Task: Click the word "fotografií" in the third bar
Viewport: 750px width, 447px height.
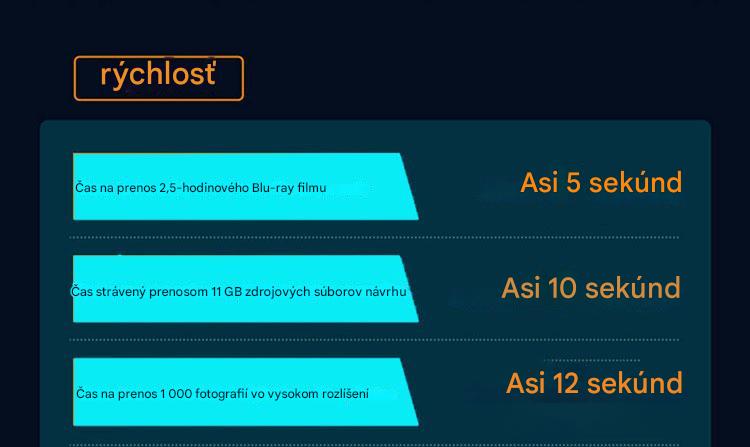Action: pyautogui.click(x=222, y=394)
